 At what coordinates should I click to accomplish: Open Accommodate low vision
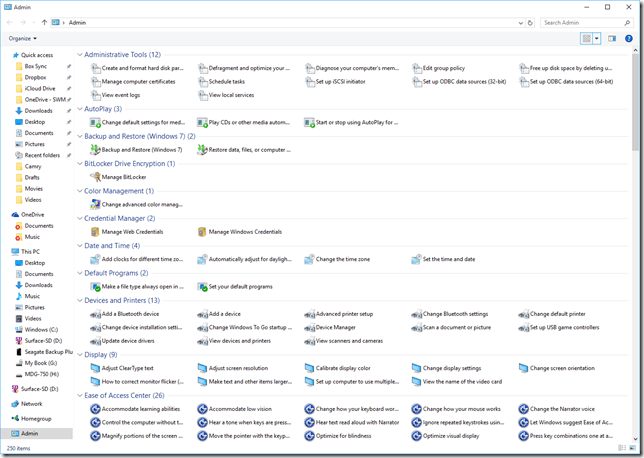[x=240, y=409]
